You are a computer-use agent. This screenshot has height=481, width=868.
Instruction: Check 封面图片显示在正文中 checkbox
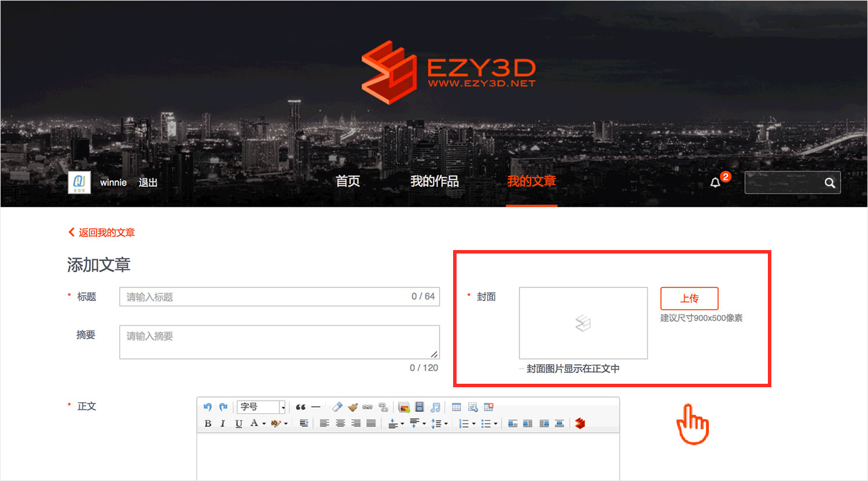coord(521,369)
